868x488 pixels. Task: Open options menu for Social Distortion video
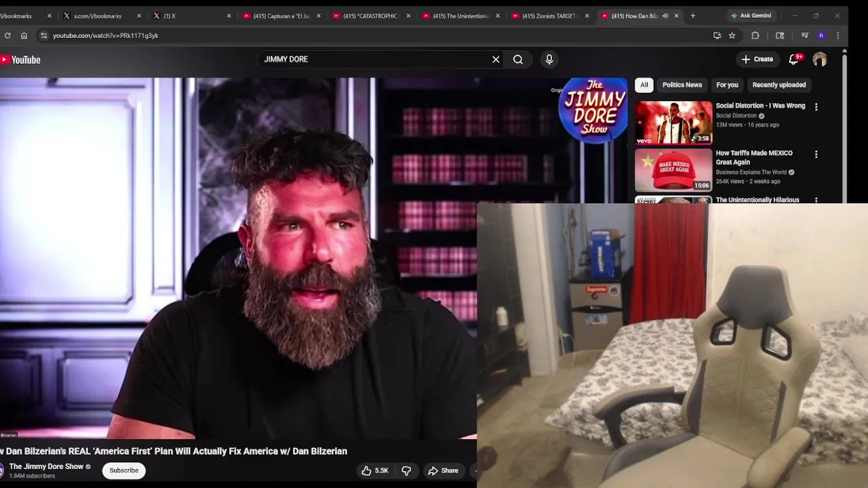point(816,107)
